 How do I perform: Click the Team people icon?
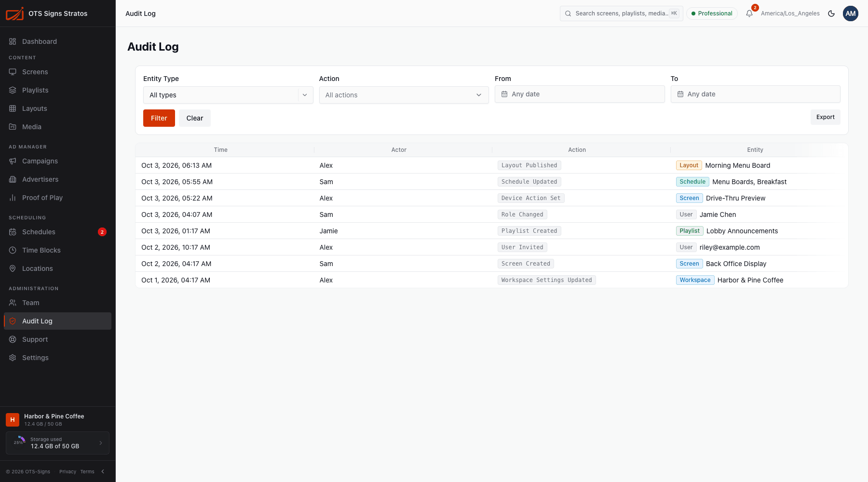pyautogui.click(x=13, y=303)
